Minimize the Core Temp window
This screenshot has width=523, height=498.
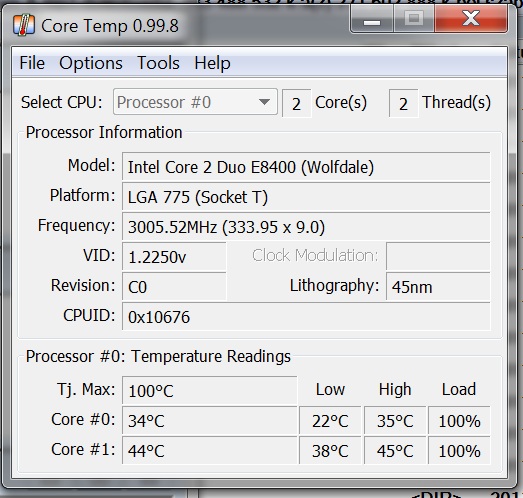click(x=372, y=20)
